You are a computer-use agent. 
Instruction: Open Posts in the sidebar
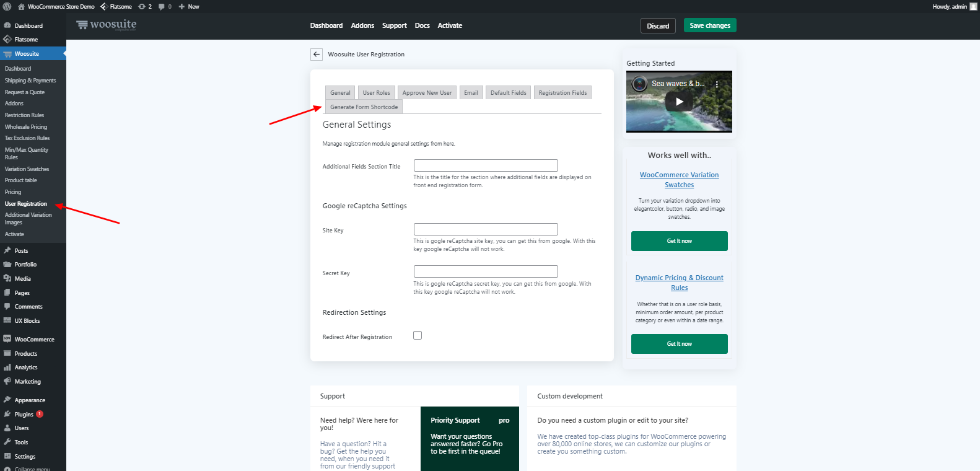(x=21, y=251)
